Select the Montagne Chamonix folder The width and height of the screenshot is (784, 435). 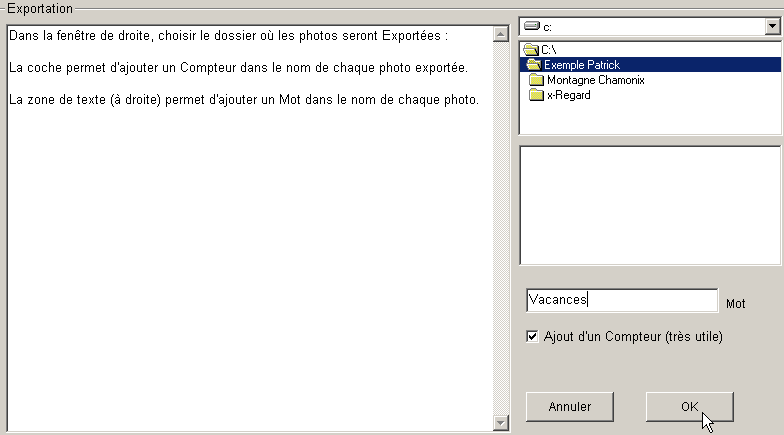(x=595, y=80)
